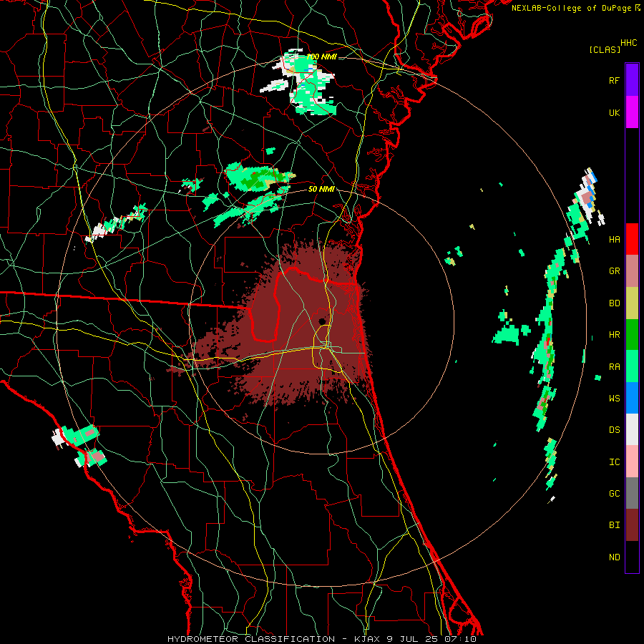
Task: Select the WS wet snow blue swatch
Action: click(x=632, y=398)
